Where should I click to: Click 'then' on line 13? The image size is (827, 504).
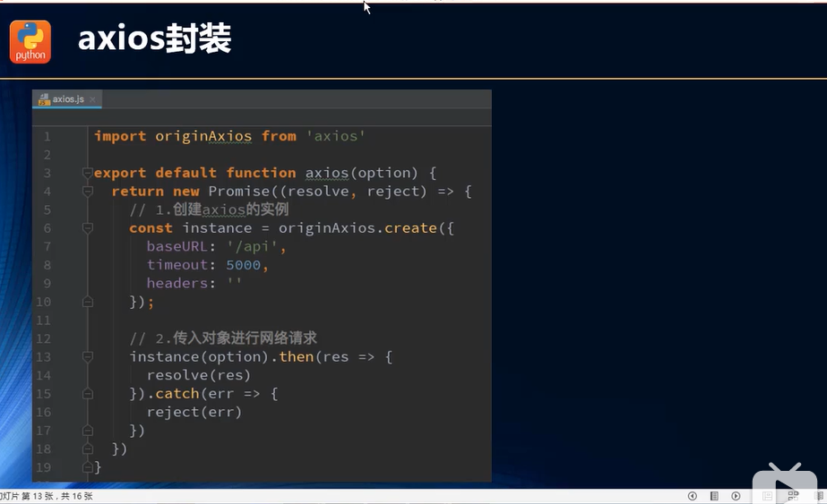(x=297, y=357)
